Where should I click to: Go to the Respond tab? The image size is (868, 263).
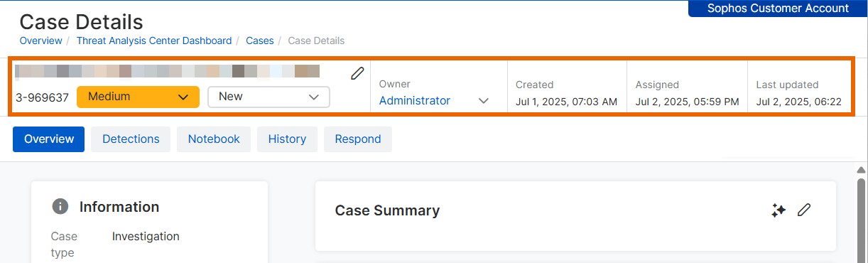click(x=358, y=139)
